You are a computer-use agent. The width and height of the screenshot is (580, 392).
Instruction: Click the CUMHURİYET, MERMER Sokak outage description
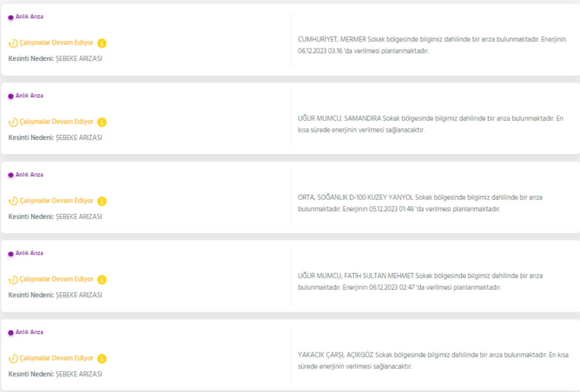[431, 45]
